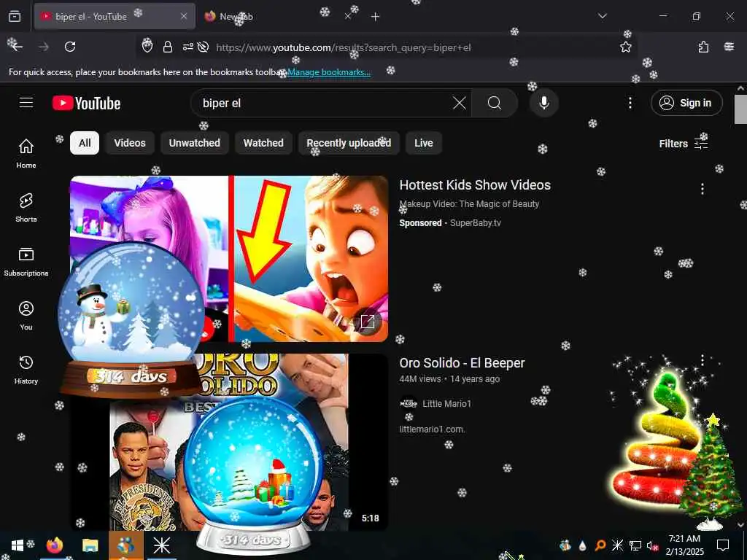
Task: Open Firefox View recent browsing icon
Action: (15, 16)
